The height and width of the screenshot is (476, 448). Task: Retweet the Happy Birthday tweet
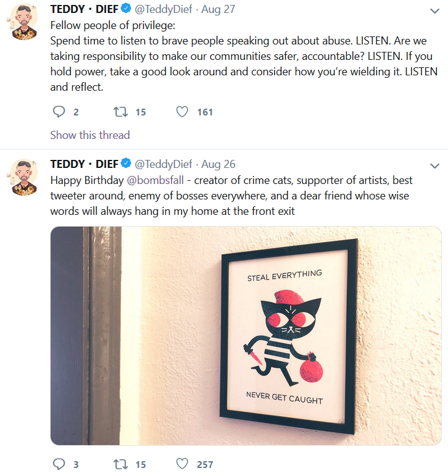coord(120,464)
